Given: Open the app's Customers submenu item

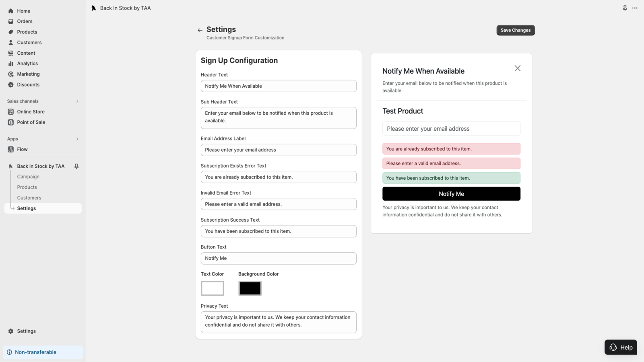Looking at the screenshot, I should click(x=29, y=198).
